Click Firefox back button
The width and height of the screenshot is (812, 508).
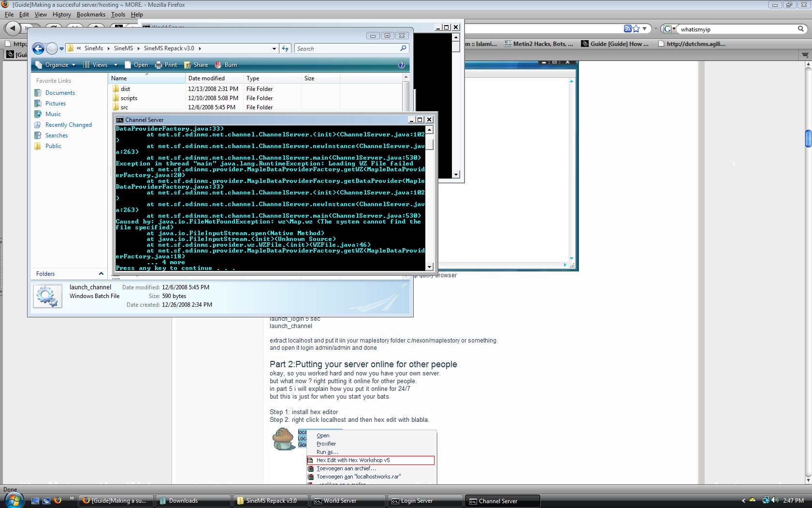12,29
